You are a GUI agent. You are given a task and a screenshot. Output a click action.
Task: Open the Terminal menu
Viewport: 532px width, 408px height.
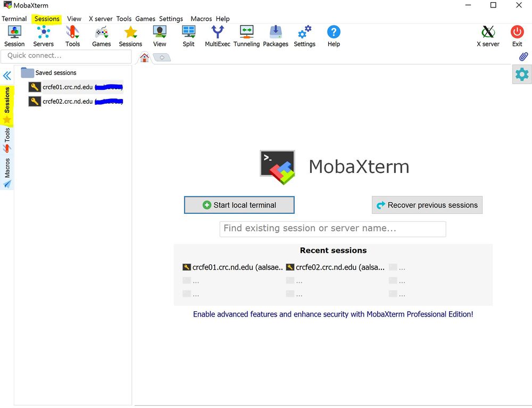(x=14, y=19)
